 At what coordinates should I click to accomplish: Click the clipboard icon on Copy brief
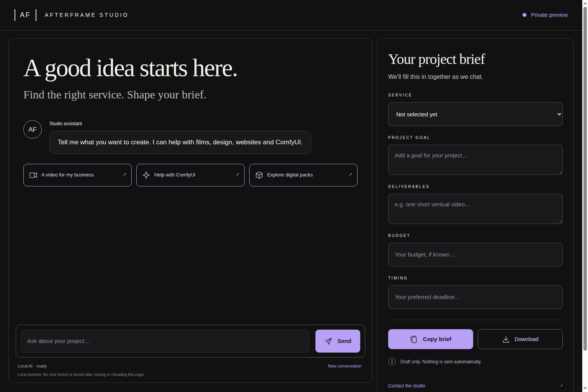[x=414, y=339]
